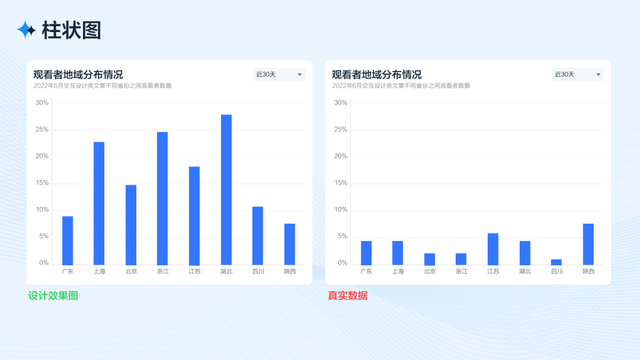Screen dimensions: 640x360
Task: Click tiny 四川 bar in 真实数据 chart
Action: [x=556, y=262]
